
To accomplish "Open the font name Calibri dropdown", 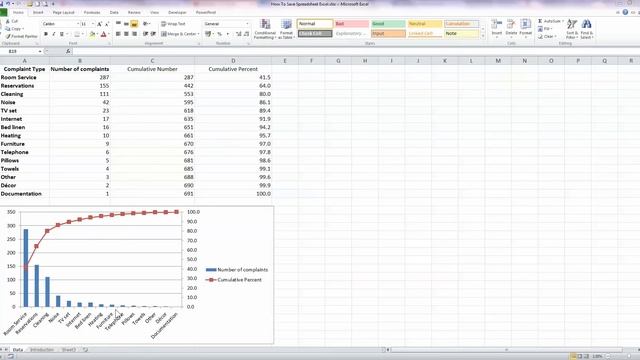I will [78, 24].
